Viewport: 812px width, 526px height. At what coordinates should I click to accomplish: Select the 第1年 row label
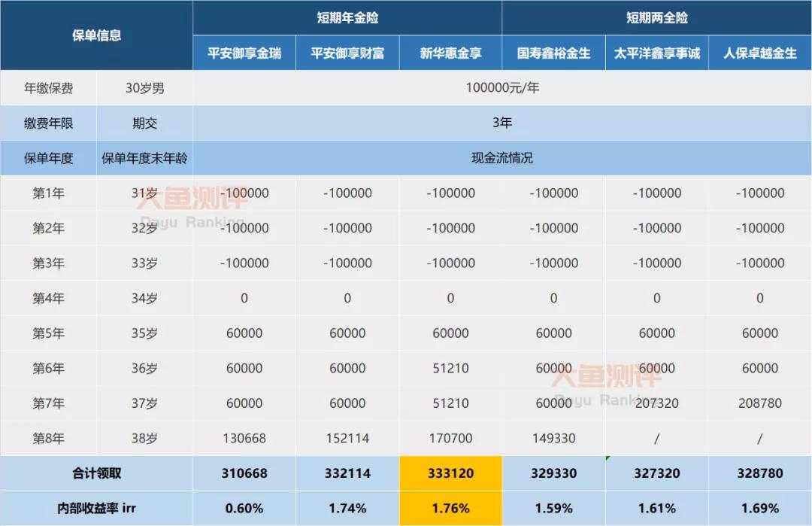coord(47,193)
